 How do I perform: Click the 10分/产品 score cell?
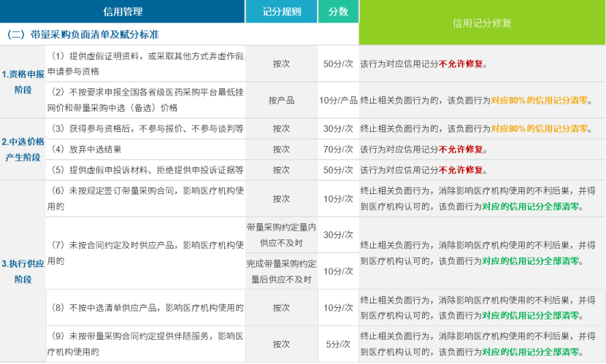point(338,101)
